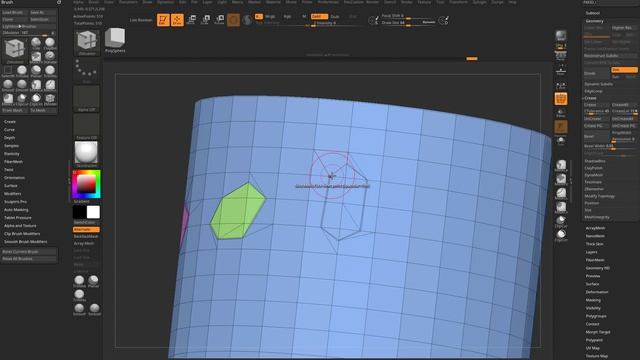Expand the Curve brush section
Image resolution: width=640 pixels, height=360 pixels.
pos(9,130)
